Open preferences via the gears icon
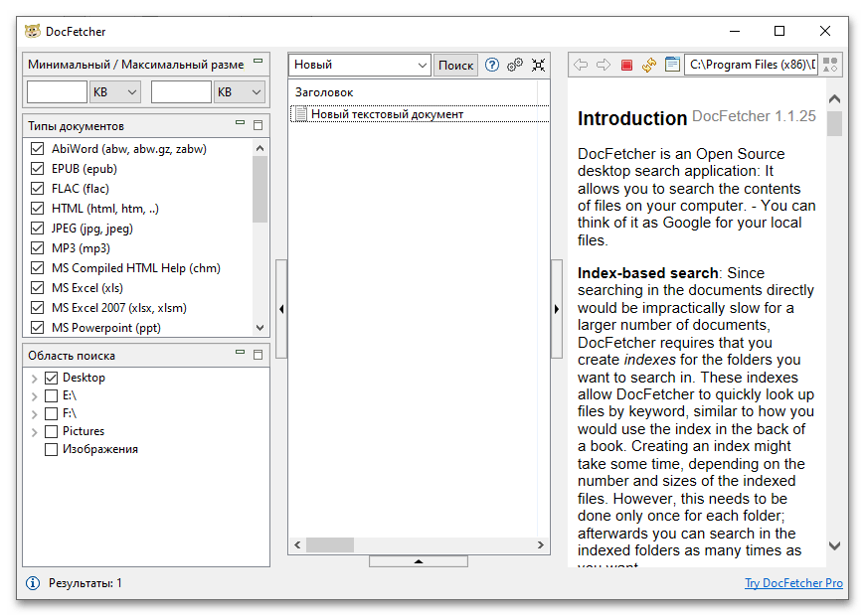 coord(515,65)
